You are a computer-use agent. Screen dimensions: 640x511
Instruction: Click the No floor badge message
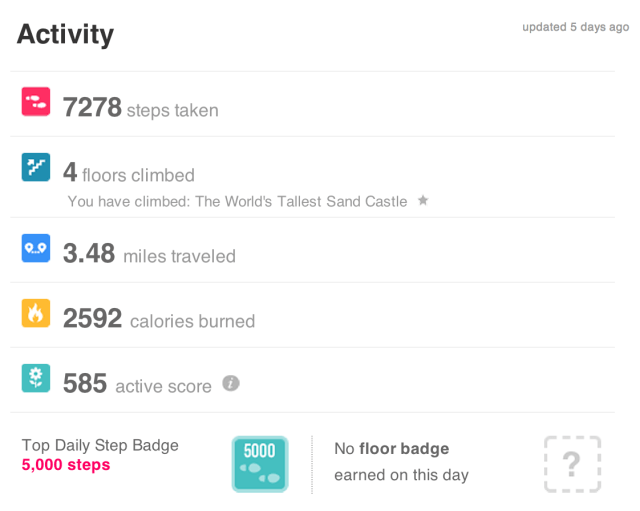tap(401, 461)
